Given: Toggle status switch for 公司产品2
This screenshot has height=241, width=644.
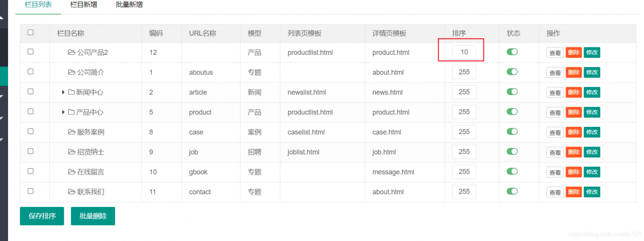Looking at the screenshot, I should coord(512,52).
